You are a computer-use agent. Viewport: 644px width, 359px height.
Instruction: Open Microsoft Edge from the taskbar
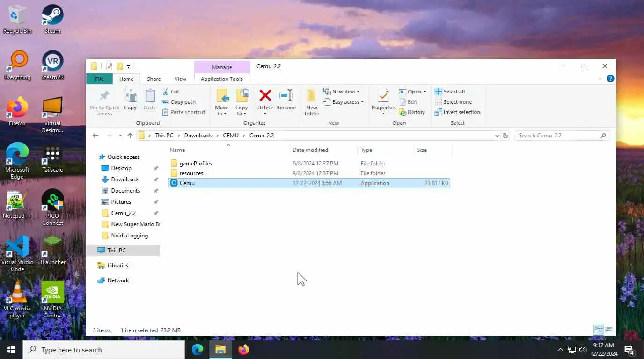(198, 350)
